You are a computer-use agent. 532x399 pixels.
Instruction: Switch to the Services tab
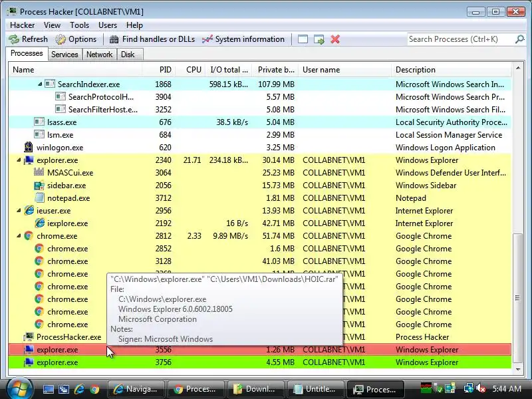[x=65, y=55]
